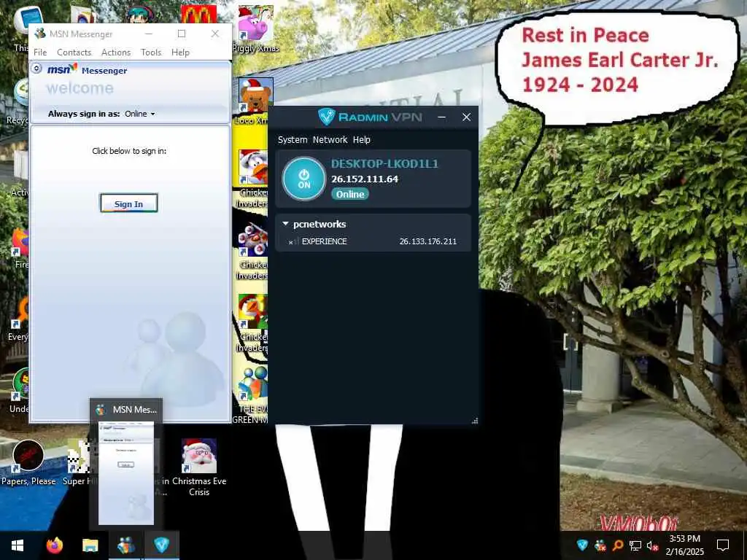Image resolution: width=747 pixels, height=560 pixels.
Task: Click the magnifier system tray icon
Action: [618, 545]
